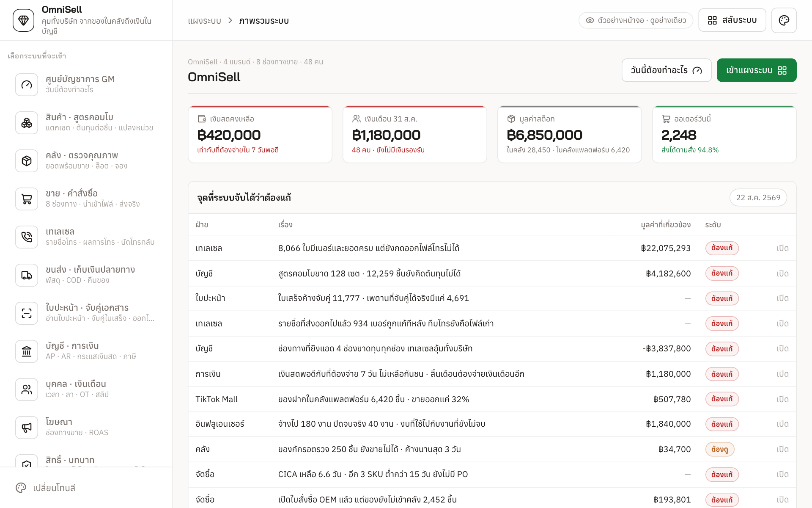This screenshot has width=812, height=508.
Task: Open สินค้า · สูตรคอมโบ boxes icon
Action: tap(27, 123)
